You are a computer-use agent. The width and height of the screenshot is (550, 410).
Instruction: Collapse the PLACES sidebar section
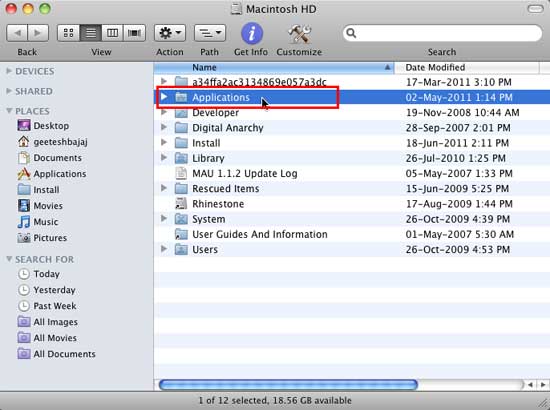9,111
